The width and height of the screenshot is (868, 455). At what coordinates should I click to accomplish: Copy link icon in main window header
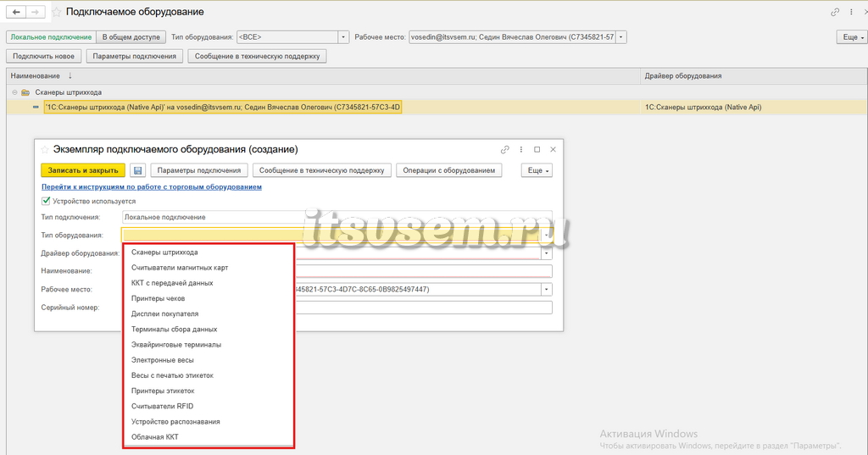[x=835, y=12]
